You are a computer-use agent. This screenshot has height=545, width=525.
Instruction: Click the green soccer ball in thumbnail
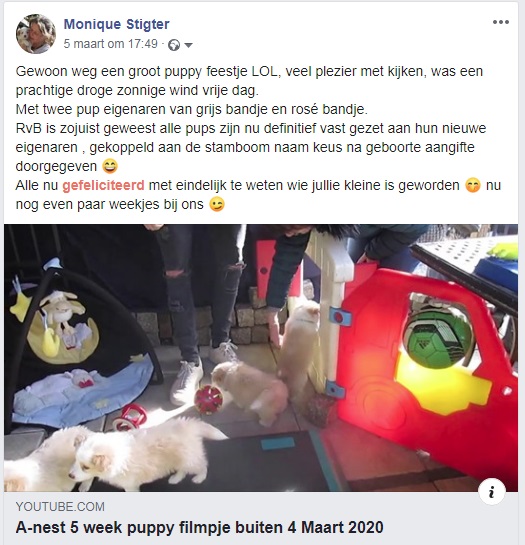pyautogui.click(x=438, y=340)
